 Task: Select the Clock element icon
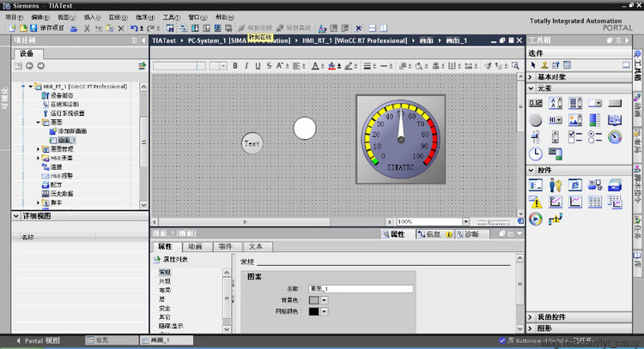click(536, 154)
